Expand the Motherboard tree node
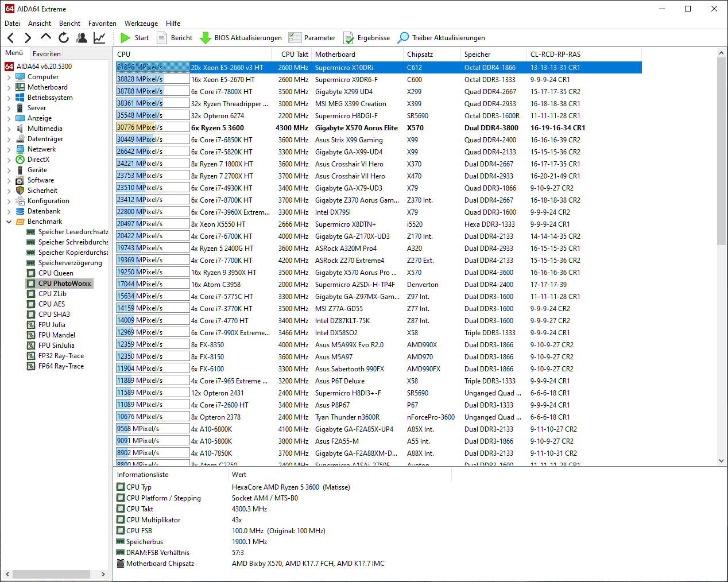Viewport: 728px width, 582px height. [9, 87]
